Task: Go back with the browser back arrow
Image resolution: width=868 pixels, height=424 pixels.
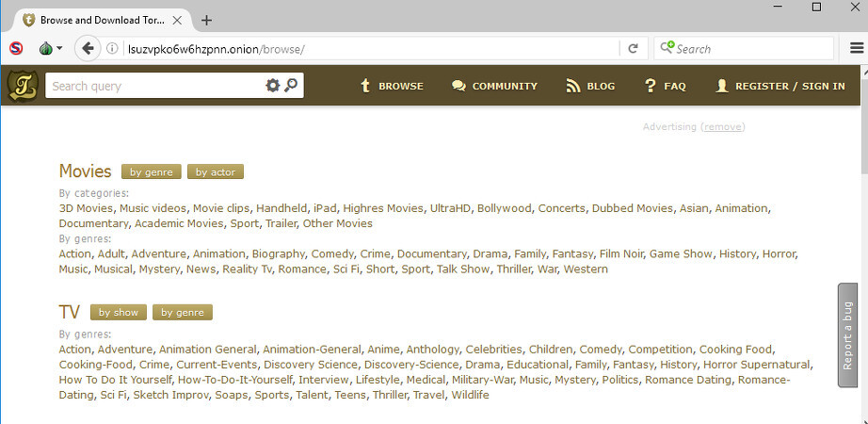Action: pos(87,49)
